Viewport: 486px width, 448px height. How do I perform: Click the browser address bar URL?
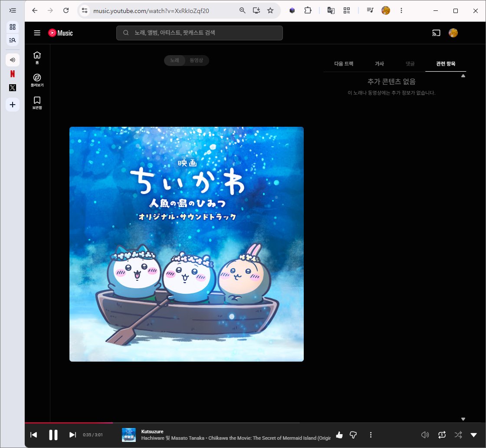pyautogui.click(x=151, y=11)
